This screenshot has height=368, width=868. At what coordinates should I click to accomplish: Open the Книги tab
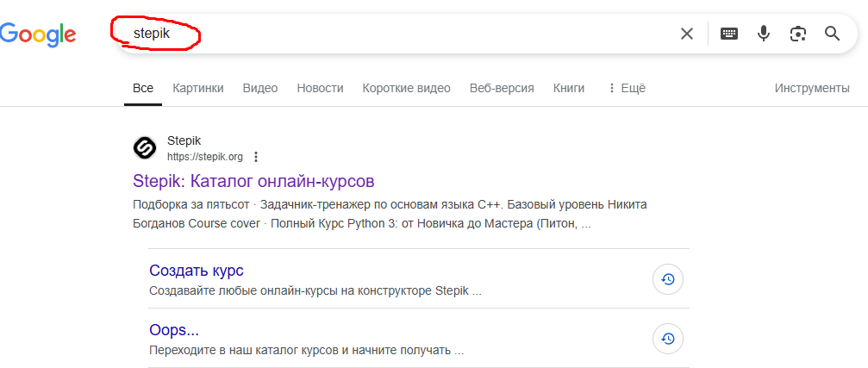(x=569, y=88)
